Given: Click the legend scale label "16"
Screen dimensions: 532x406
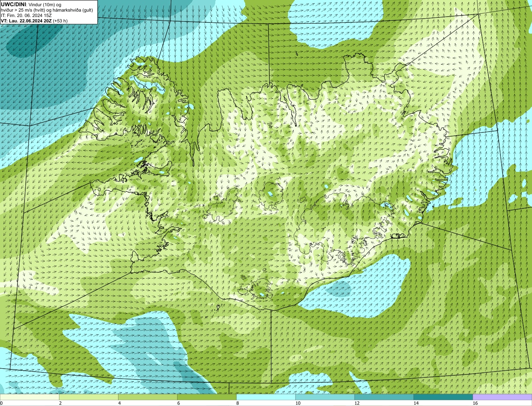Looking at the screenshot, I should (475, 403).
